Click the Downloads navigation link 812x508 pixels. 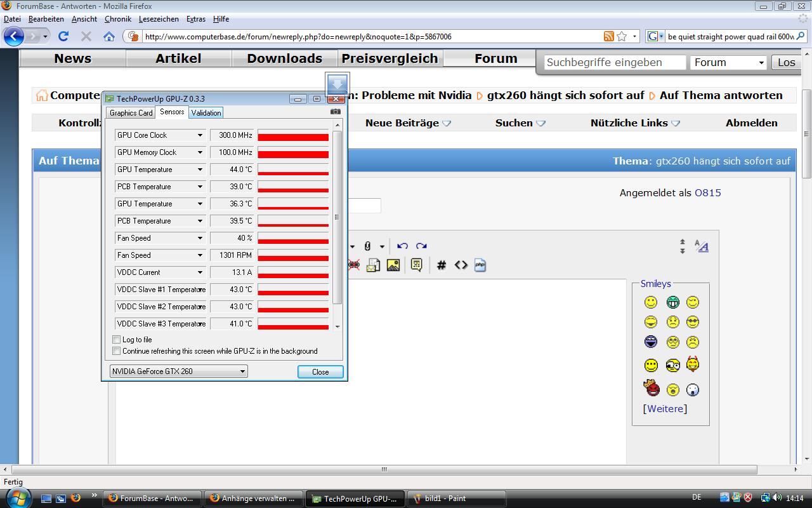pos(284,58)
